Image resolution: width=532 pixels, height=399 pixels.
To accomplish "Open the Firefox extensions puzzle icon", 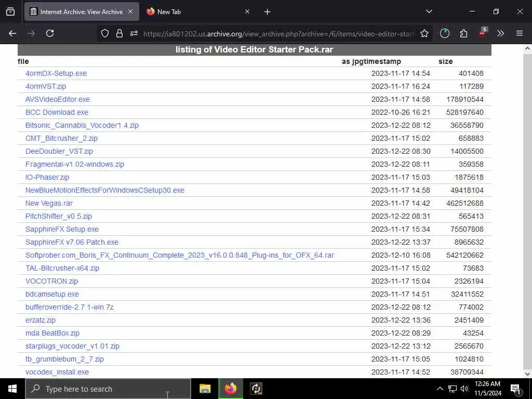I will point(463,33).
